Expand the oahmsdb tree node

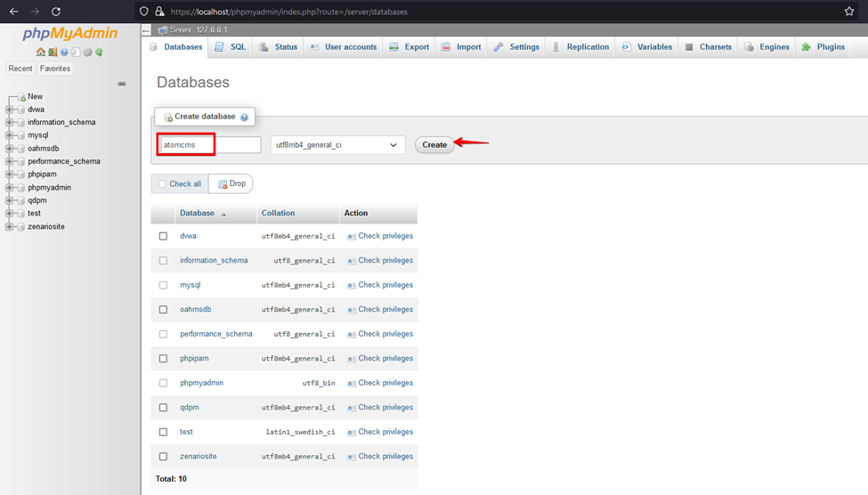tap(10, 149)
